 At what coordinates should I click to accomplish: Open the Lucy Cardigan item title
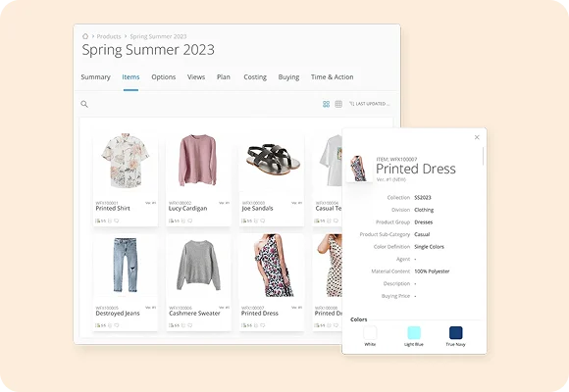(187, 208)
